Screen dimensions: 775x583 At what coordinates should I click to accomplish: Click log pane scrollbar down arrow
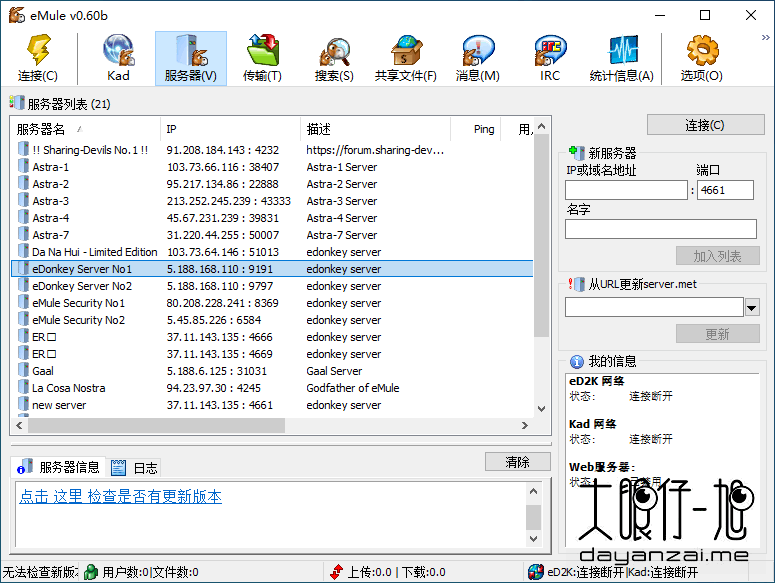[x=533, y=539]
